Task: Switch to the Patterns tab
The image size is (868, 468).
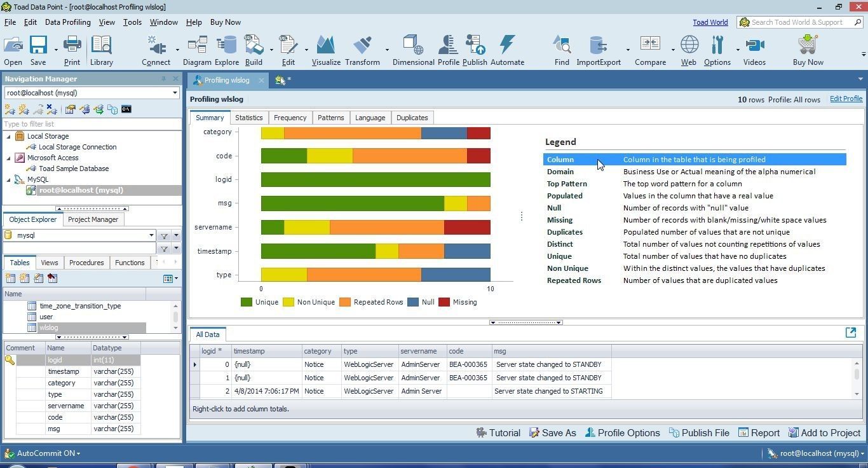Action: pyautogui.click(x=330, y=118)
